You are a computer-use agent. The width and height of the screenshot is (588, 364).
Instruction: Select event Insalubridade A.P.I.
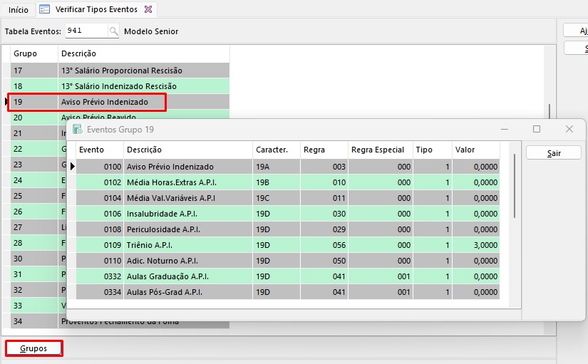[288, 214]
